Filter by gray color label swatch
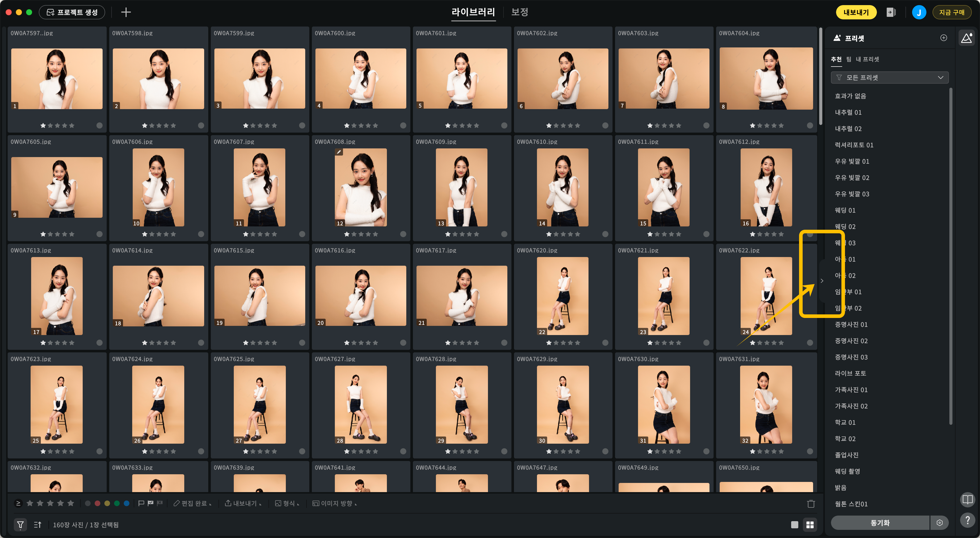This screenshot has height=538, width=980. click(88, 503)
